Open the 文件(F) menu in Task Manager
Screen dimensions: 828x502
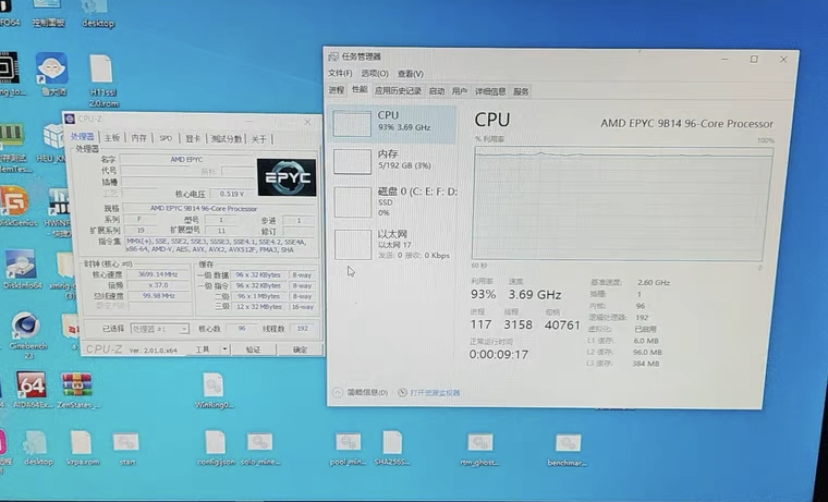[340, 73]
